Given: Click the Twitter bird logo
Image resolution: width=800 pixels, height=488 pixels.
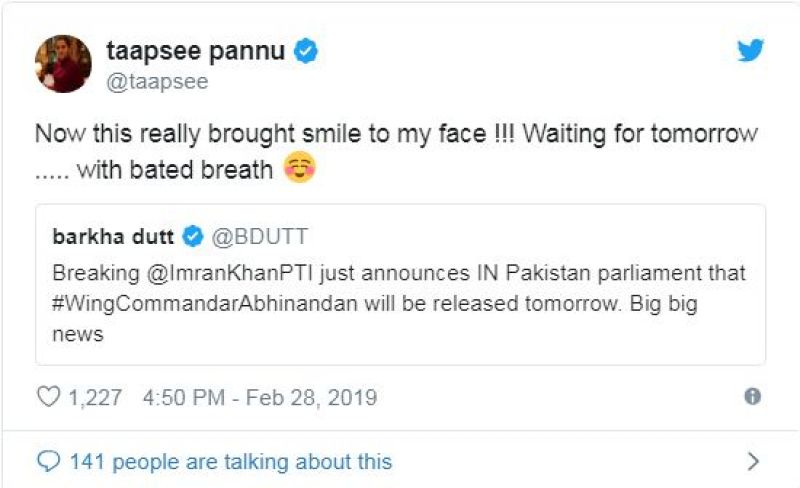Looking at the screenshot, I should (x=751, y=50).
